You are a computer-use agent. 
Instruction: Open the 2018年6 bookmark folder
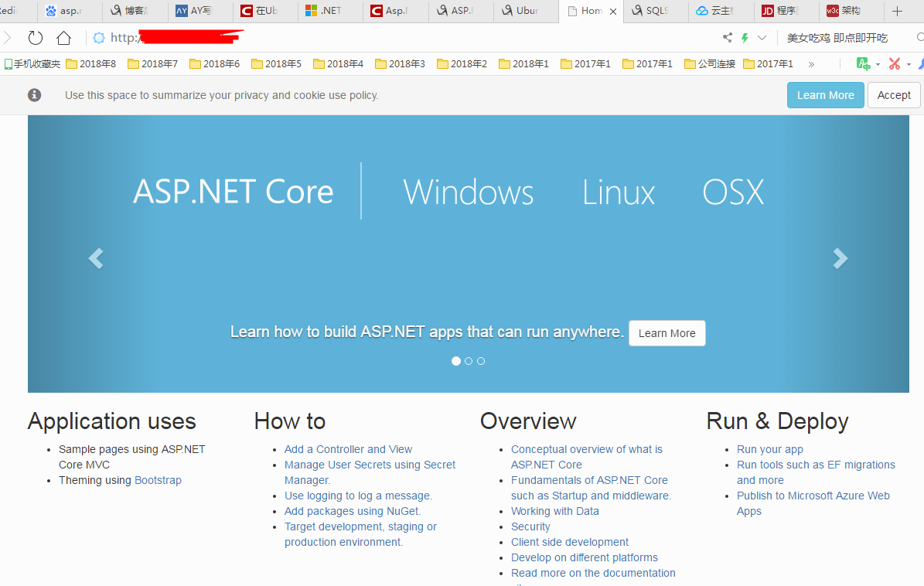tap(214, 63)
